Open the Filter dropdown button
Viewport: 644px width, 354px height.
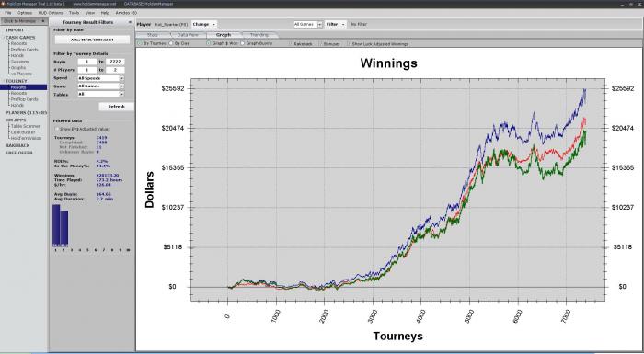tap(335, 24)
